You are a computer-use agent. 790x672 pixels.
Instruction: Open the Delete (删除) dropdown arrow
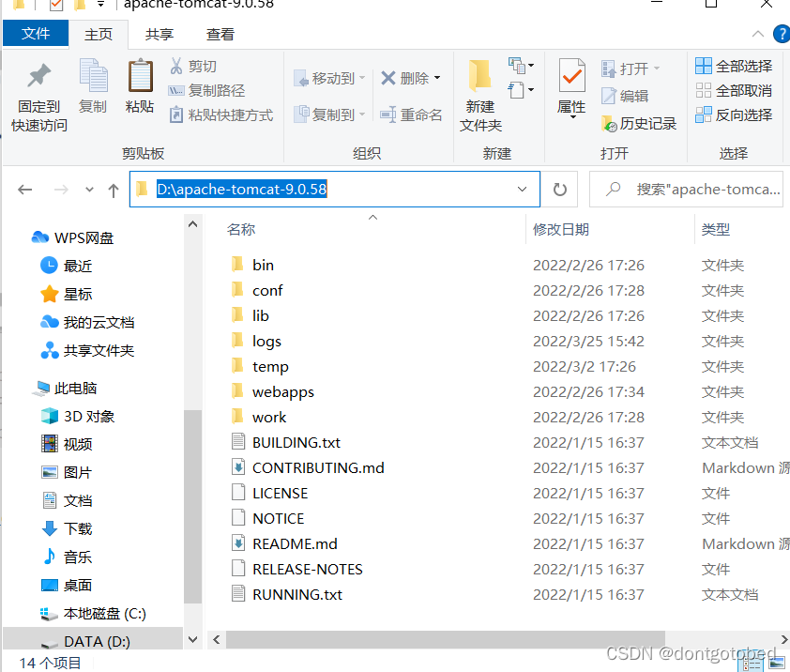[437, 78]
